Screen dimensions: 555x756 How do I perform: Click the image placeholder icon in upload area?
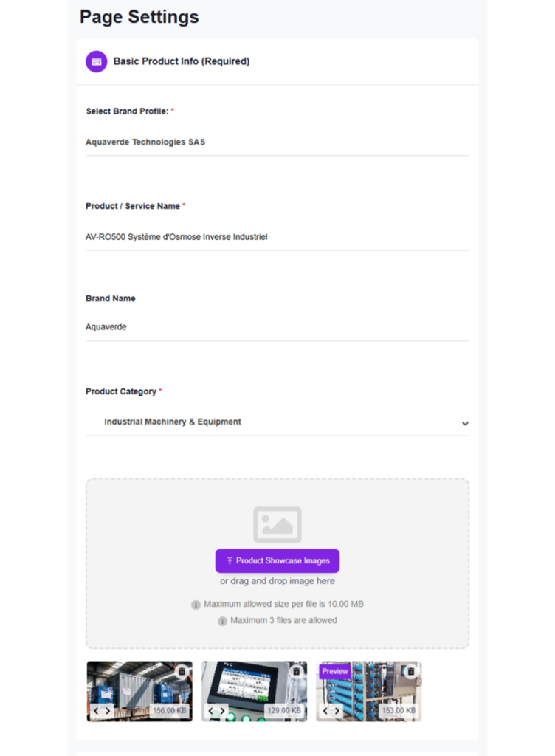pyautogui.click(x=277, y=524)
